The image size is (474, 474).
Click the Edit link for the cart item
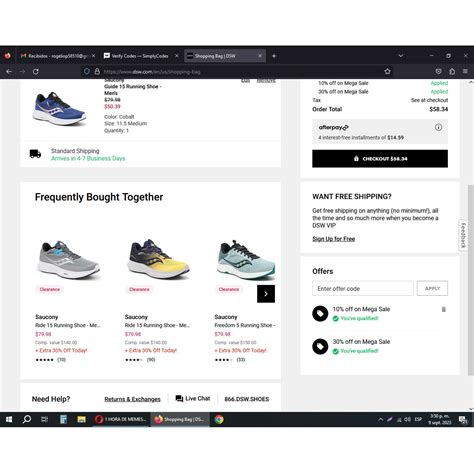click(246, 81)
